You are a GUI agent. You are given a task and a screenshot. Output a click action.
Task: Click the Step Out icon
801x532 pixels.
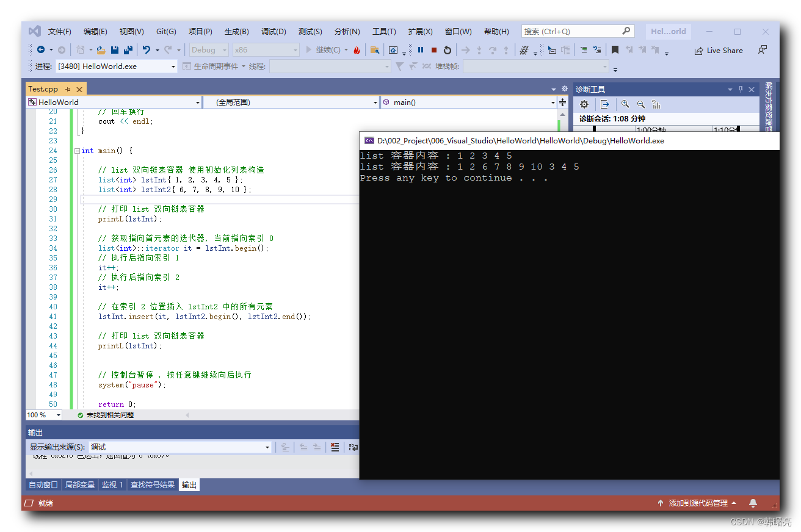pos(506,50)
